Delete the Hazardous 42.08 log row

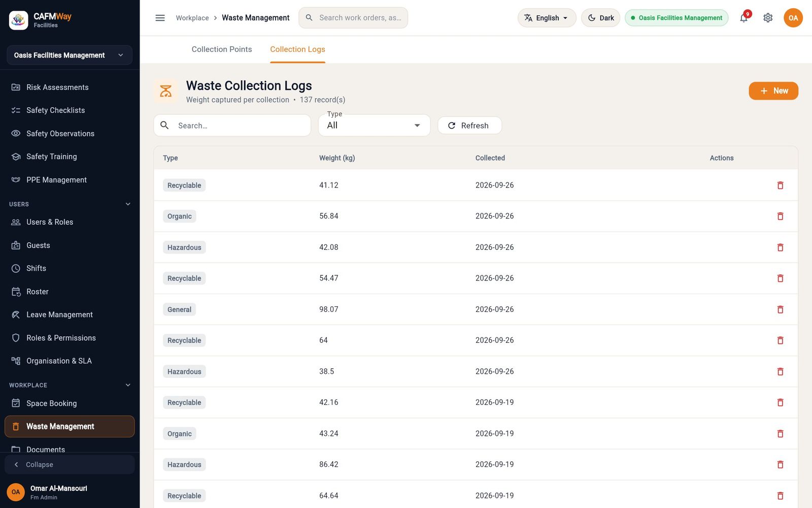point(780,247)
